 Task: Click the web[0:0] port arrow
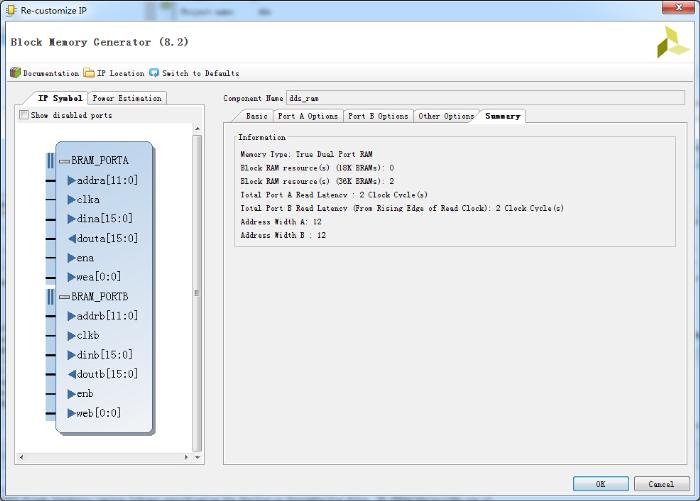[71, 413]
